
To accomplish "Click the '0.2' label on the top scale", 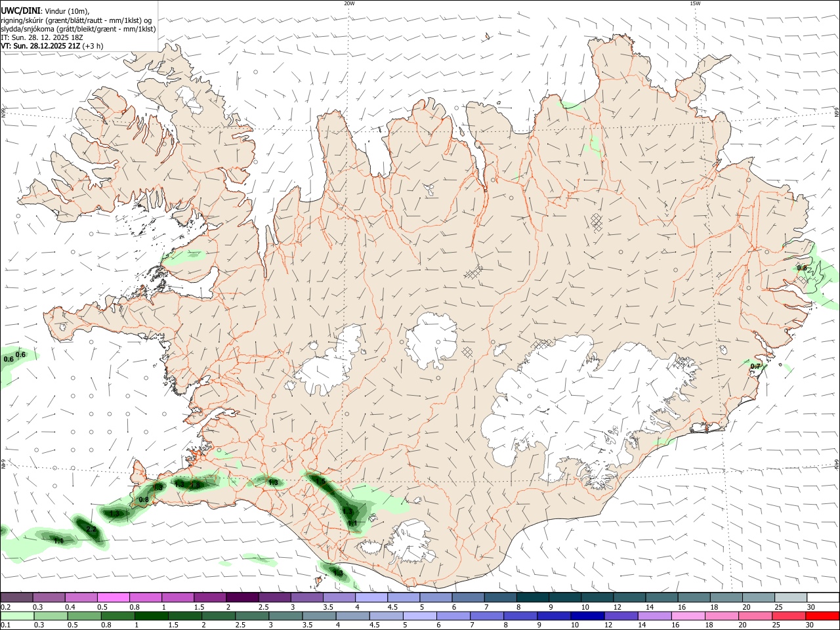I will [5, 607].
